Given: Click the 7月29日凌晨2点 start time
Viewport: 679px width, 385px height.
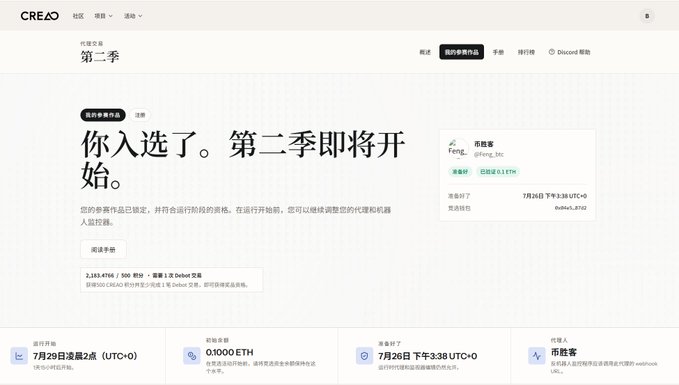Looking at the screenshot, I should pyautogui.click(x=85, y=356).
